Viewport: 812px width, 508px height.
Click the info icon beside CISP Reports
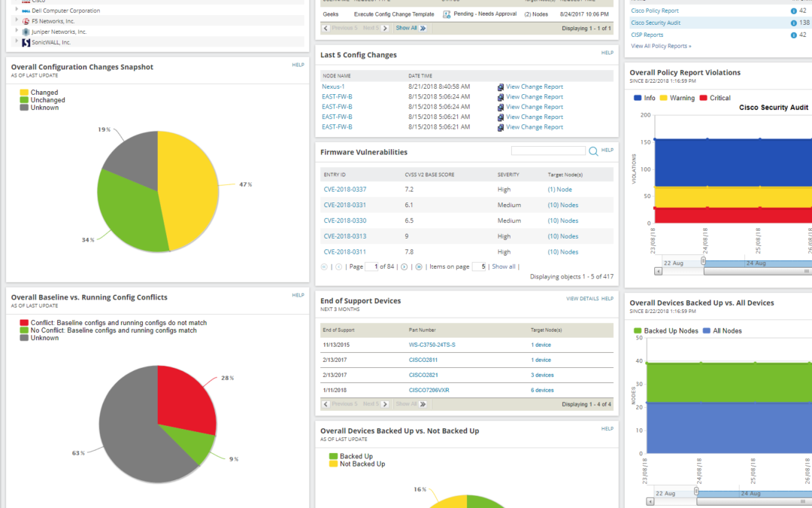793,35
